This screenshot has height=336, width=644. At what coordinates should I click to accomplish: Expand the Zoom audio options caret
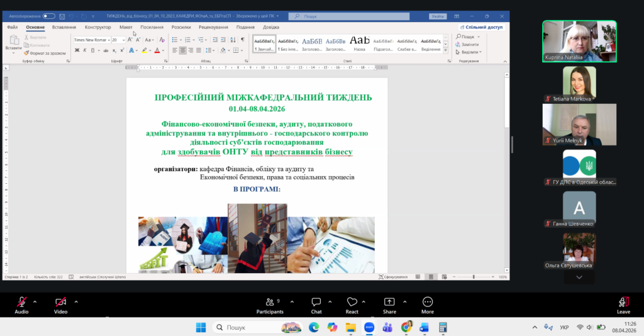(x=35, y=302)
